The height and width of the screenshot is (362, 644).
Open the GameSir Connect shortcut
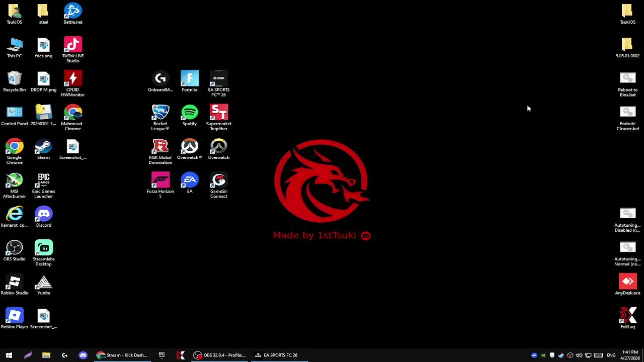coord(219,186)
